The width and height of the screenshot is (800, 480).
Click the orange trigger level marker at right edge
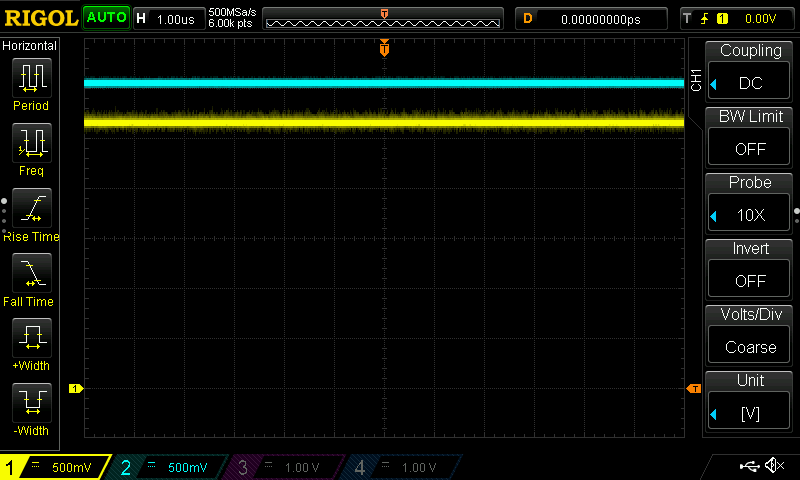[693, 388]
